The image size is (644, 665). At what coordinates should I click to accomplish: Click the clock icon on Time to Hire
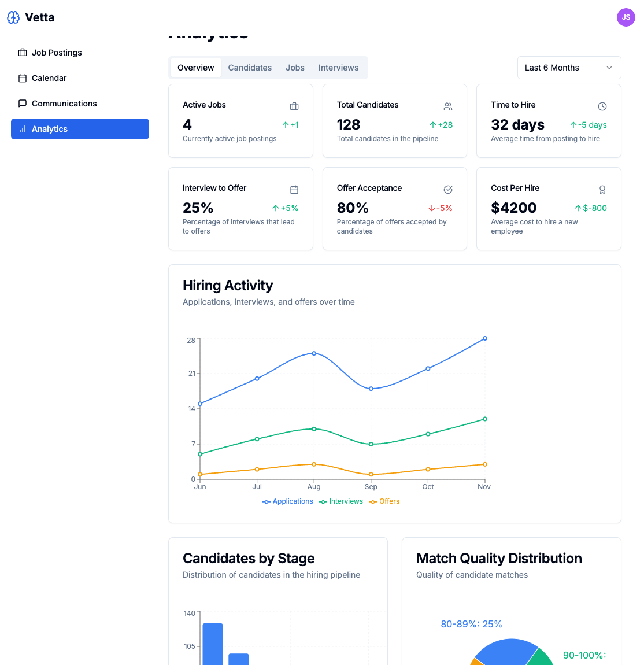602,106
